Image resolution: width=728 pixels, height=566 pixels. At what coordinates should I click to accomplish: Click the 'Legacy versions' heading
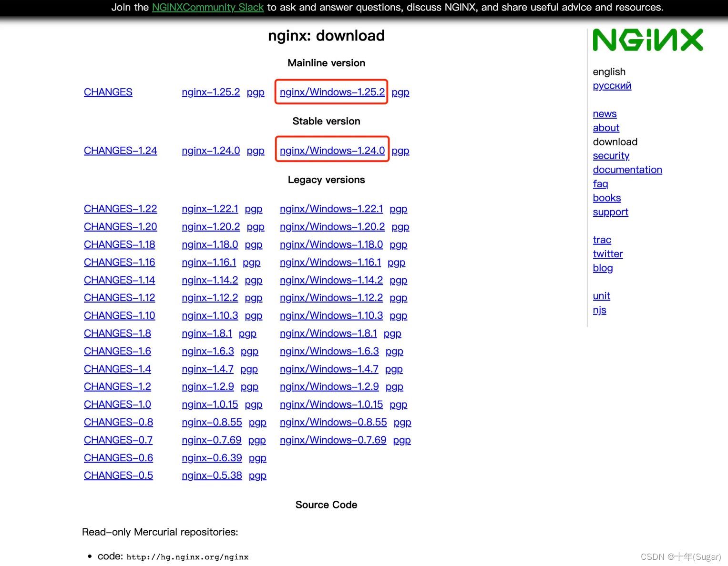coord(326,180)
